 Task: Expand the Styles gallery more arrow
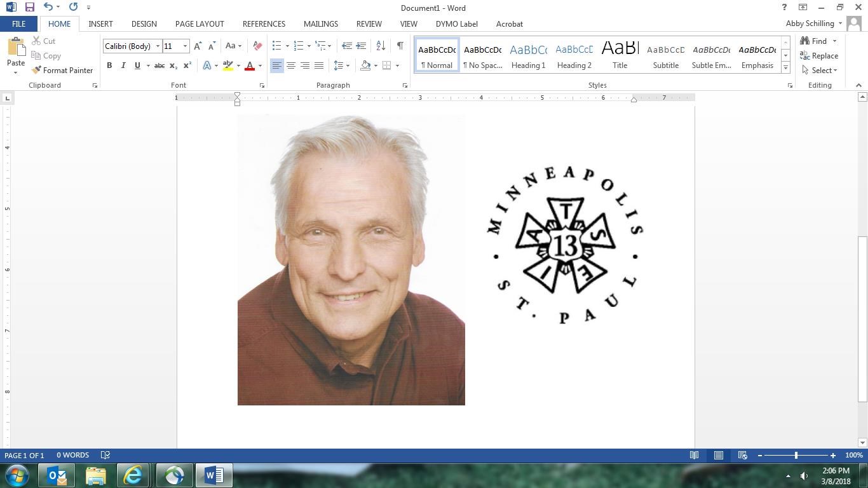(x=785, y=67)
